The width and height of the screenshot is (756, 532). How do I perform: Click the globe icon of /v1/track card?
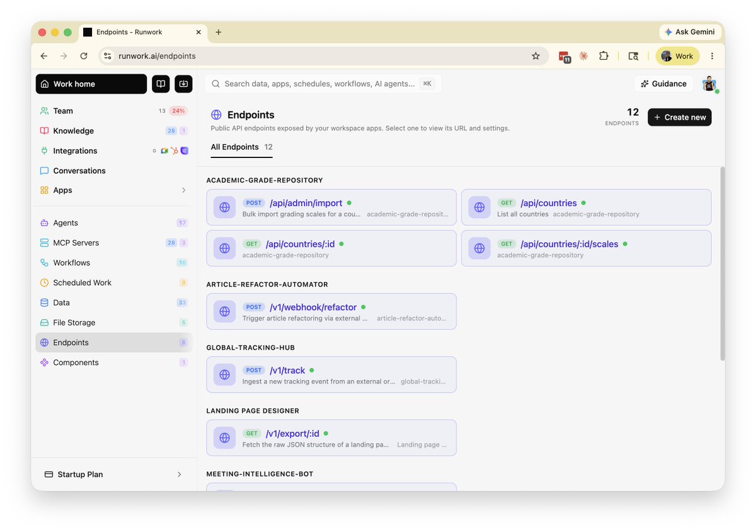224,375
